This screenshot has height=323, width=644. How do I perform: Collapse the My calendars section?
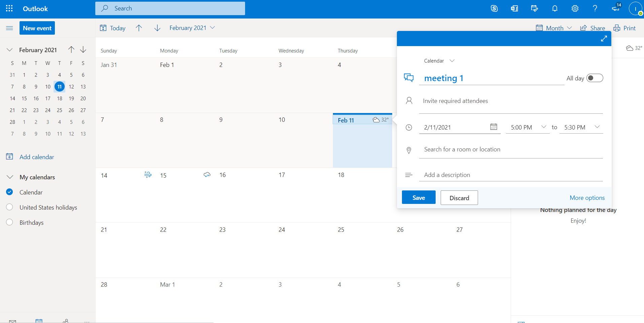(x=10, y=177)
